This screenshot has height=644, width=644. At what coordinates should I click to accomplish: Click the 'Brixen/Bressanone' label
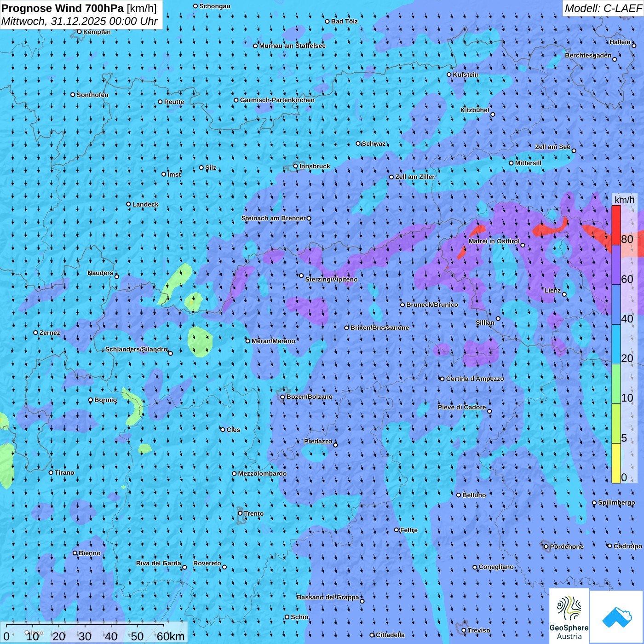coord(379,328)
